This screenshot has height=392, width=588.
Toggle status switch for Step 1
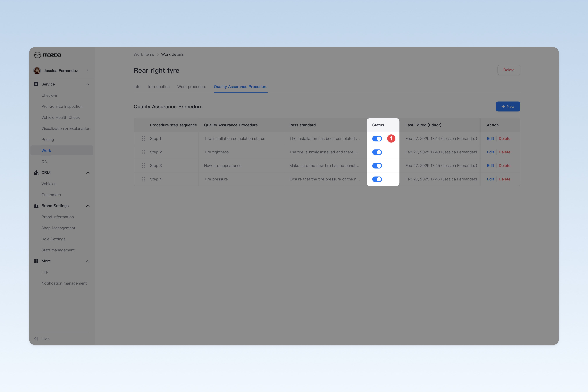377,139
